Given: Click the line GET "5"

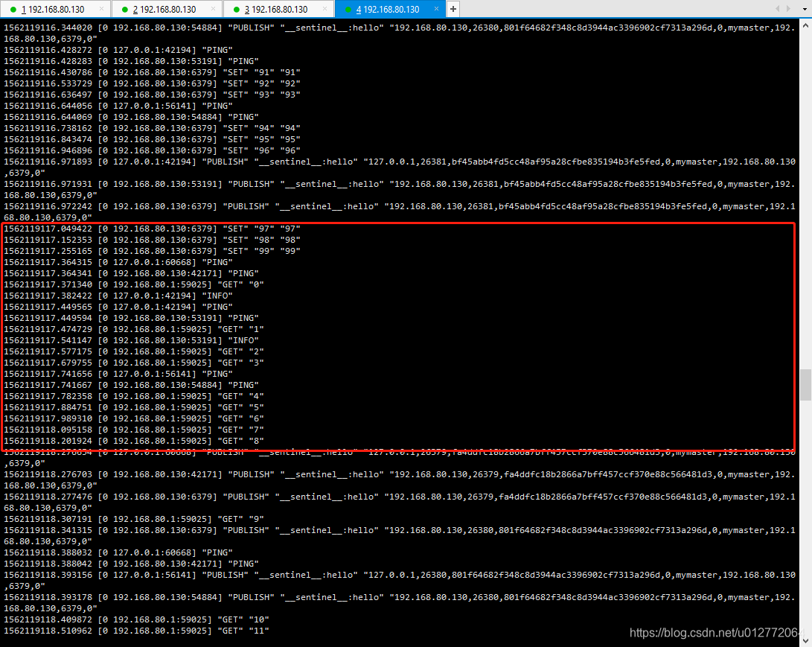Looking at the screenshot, I should click(134, 407).
